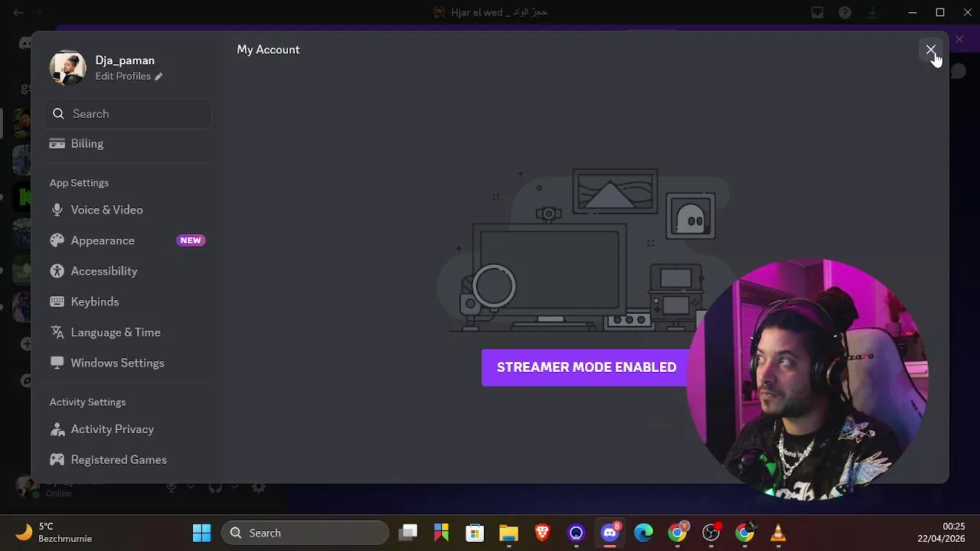Viewport: 980px width, 551px height.
Task: Open VLC media player from the taskbar
Action: click(778, 533)
